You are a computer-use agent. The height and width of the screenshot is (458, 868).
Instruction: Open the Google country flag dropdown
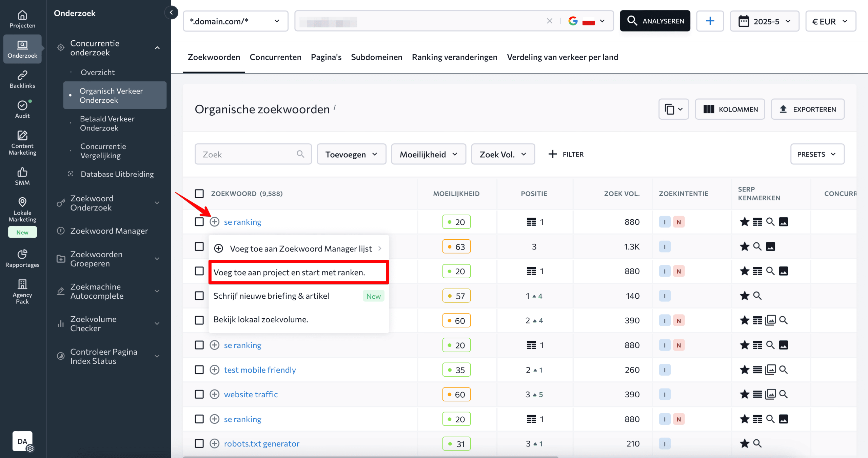point(587,21)
